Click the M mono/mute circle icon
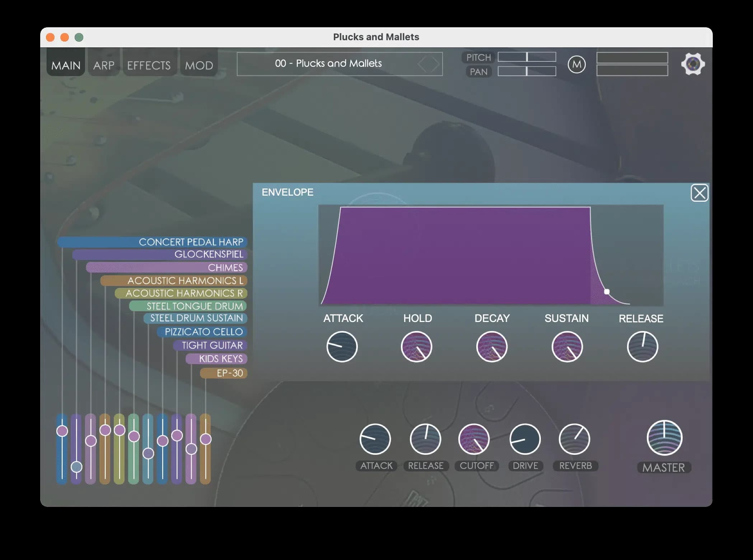The image size is (753, 560). tap(576, 64)
